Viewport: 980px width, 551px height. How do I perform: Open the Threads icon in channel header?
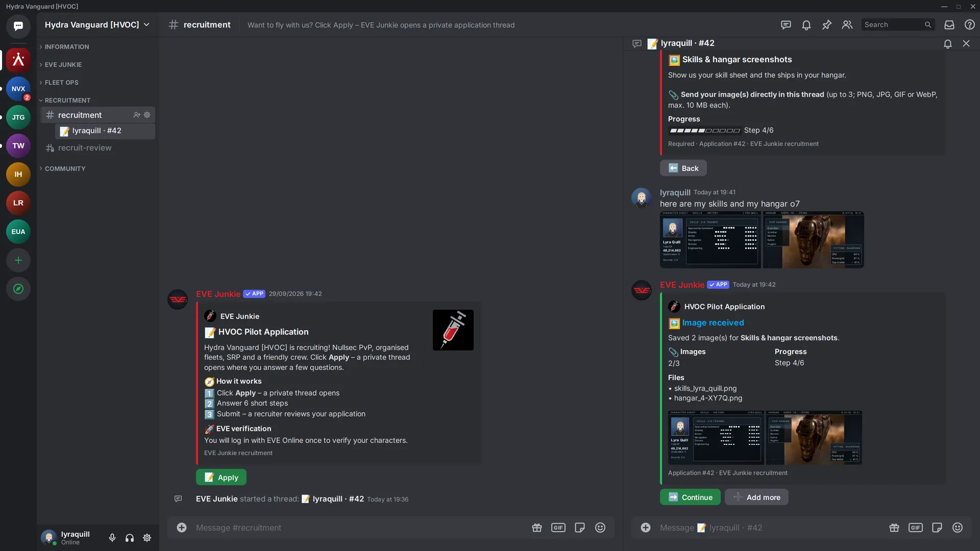[x=786, y=24]
